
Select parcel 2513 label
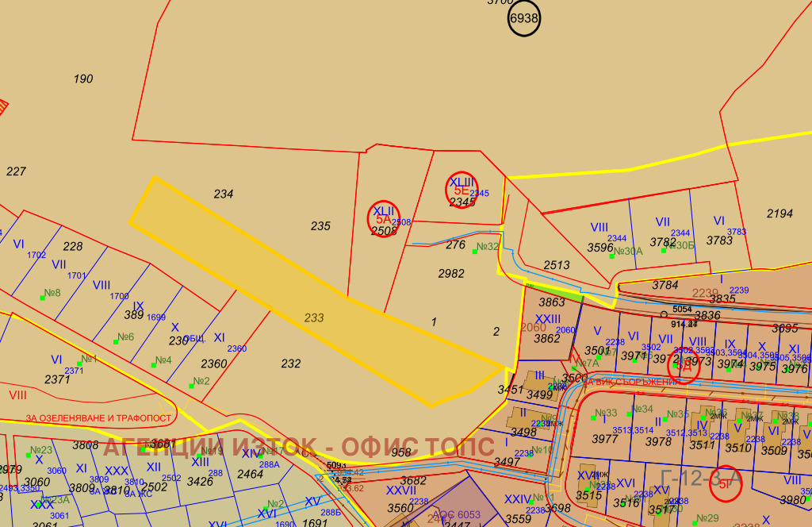pyautogui.click(x=556, y=265)
